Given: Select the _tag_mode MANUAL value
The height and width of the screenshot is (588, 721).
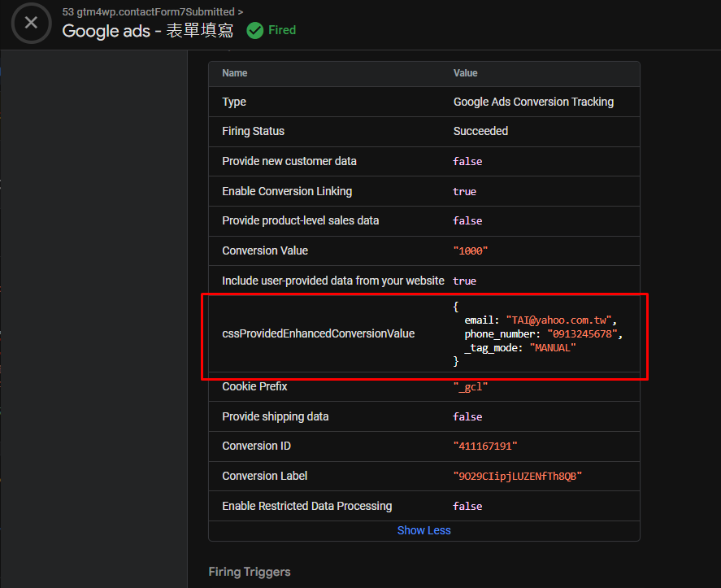Looking at the screenshot, I should [553, 348].
